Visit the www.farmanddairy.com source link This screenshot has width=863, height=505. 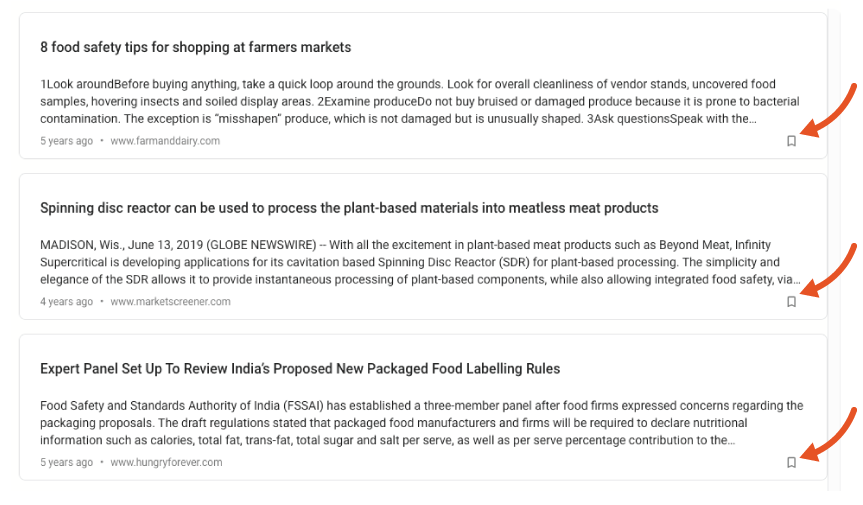point(165,141)
